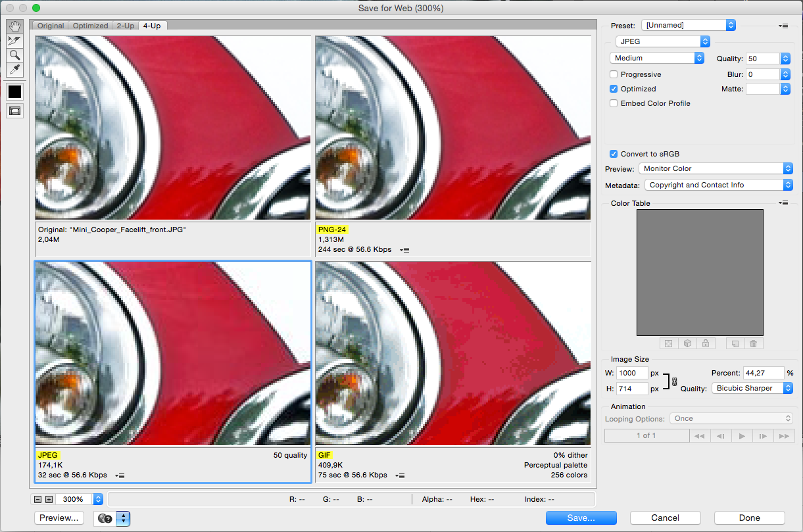
Task: Switch to the 2-Up tab
Action: (126, 26)
